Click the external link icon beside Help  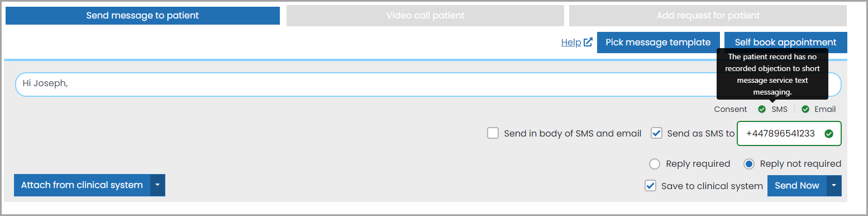(588, 42)
